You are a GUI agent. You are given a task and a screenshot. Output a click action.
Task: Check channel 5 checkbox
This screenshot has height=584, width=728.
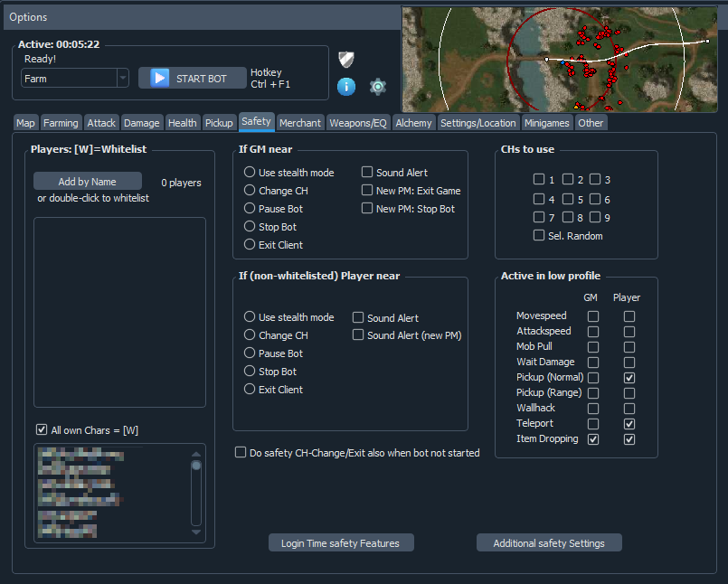[x=568, y=199]
